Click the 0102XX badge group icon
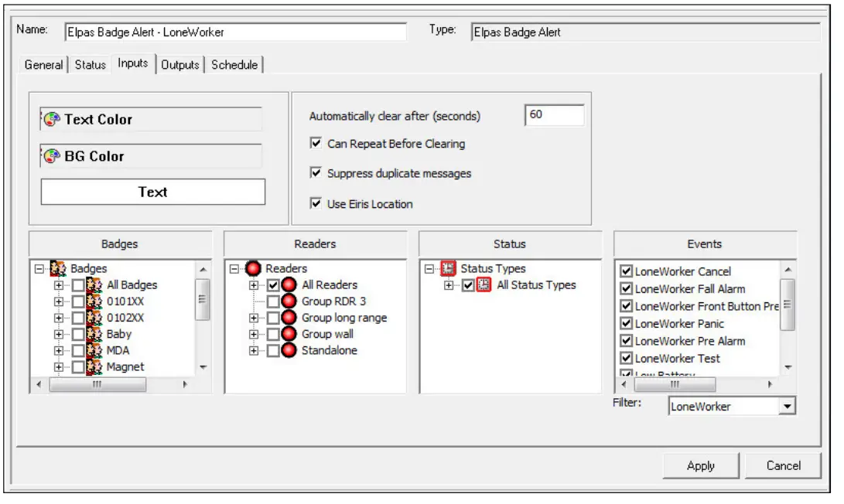Image resolution: width=844 pixels, height=504 pixels. 94,318
